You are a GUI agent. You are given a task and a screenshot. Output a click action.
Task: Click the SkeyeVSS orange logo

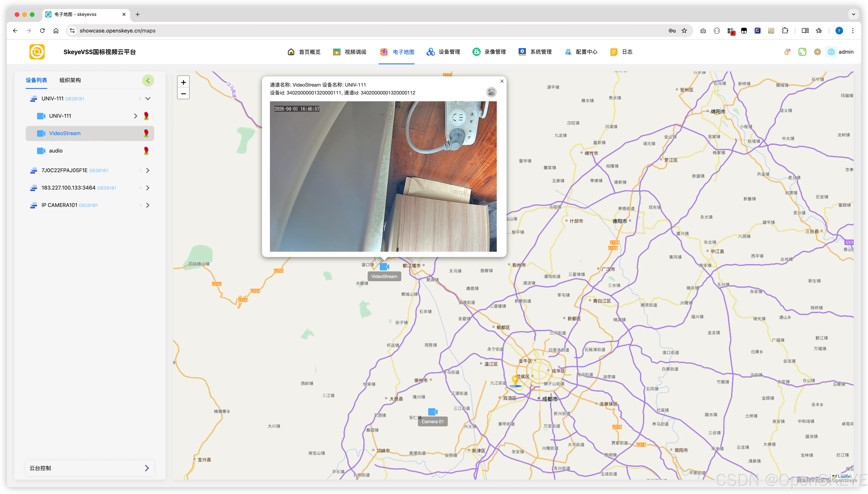(37, 52)
